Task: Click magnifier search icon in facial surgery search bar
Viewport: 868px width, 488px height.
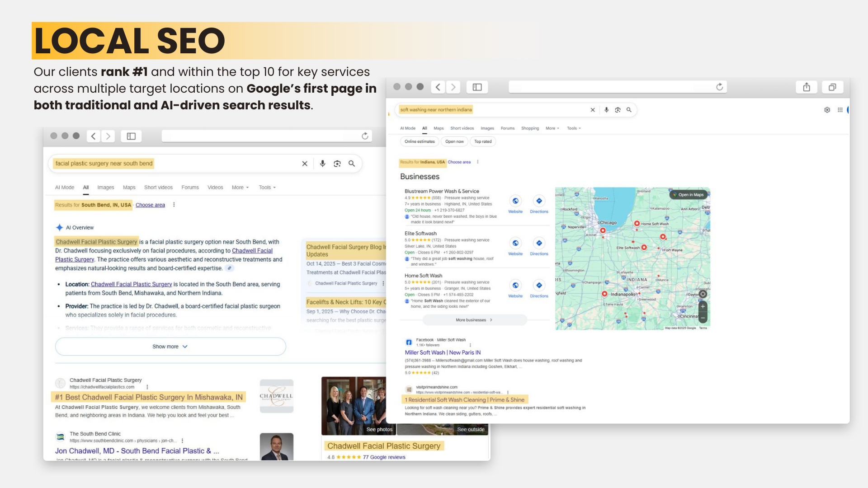Action: 352,164
